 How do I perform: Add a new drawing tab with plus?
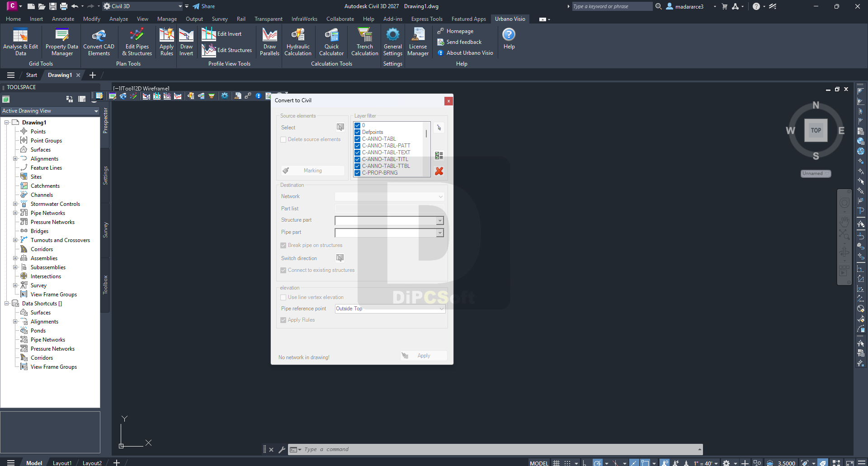pyautogui.click(x=93, y=75)
